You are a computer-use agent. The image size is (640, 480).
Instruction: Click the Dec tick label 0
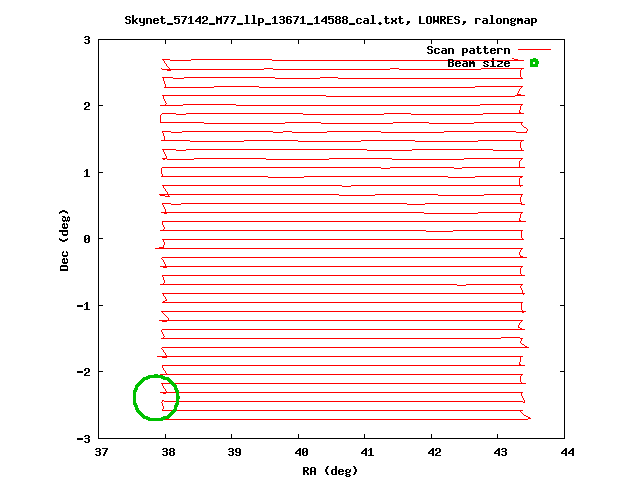click(x=87, y=239)
